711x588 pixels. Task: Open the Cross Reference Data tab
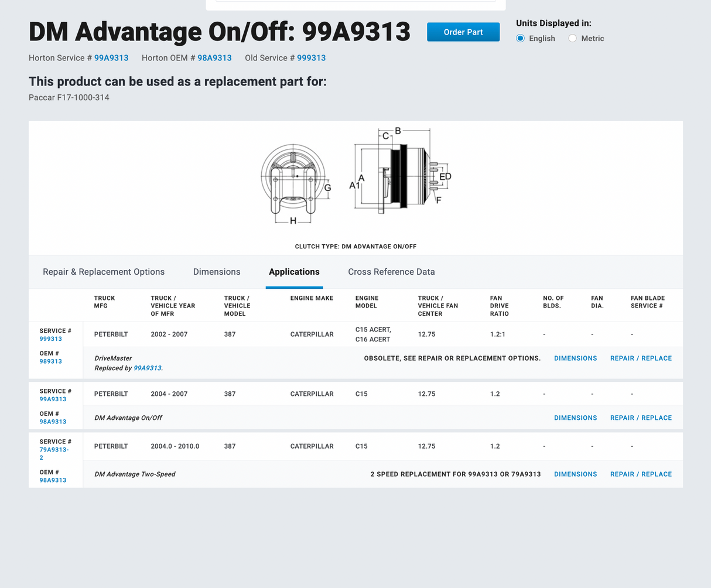391,272
